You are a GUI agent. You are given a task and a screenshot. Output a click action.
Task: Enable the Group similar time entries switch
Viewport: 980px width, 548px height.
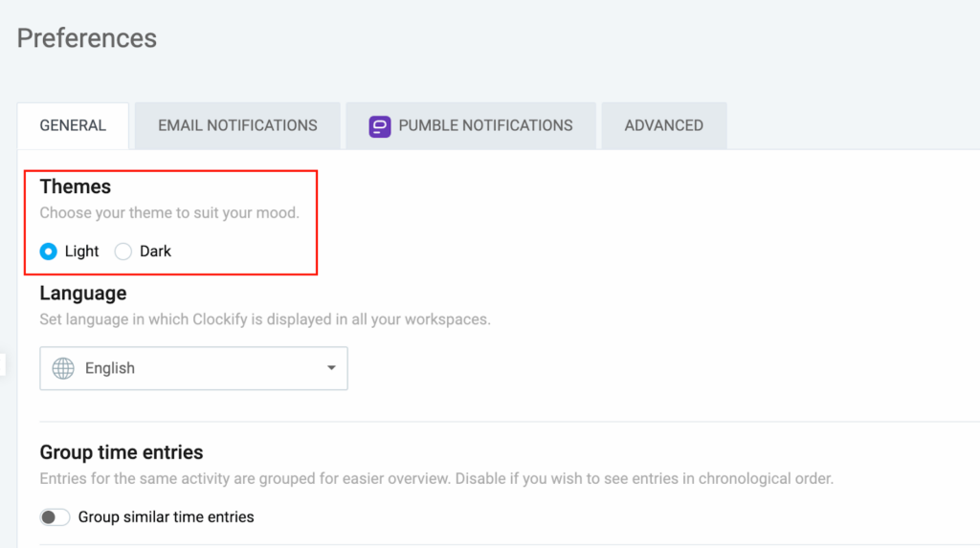coord(55,517)
